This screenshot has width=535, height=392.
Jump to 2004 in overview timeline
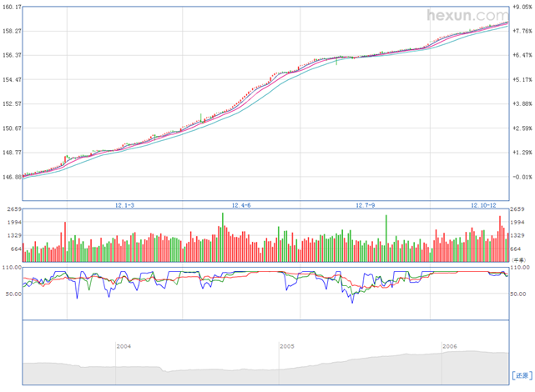(x=124, y=345)
